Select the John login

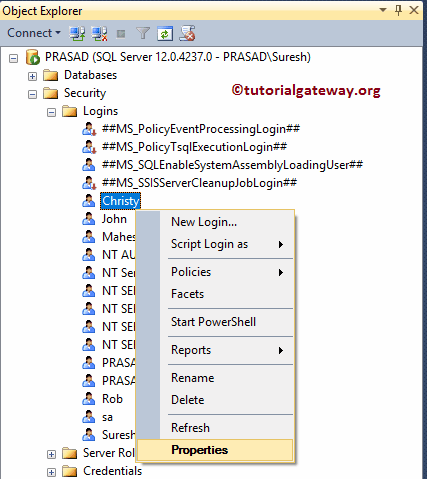(114, 219)
